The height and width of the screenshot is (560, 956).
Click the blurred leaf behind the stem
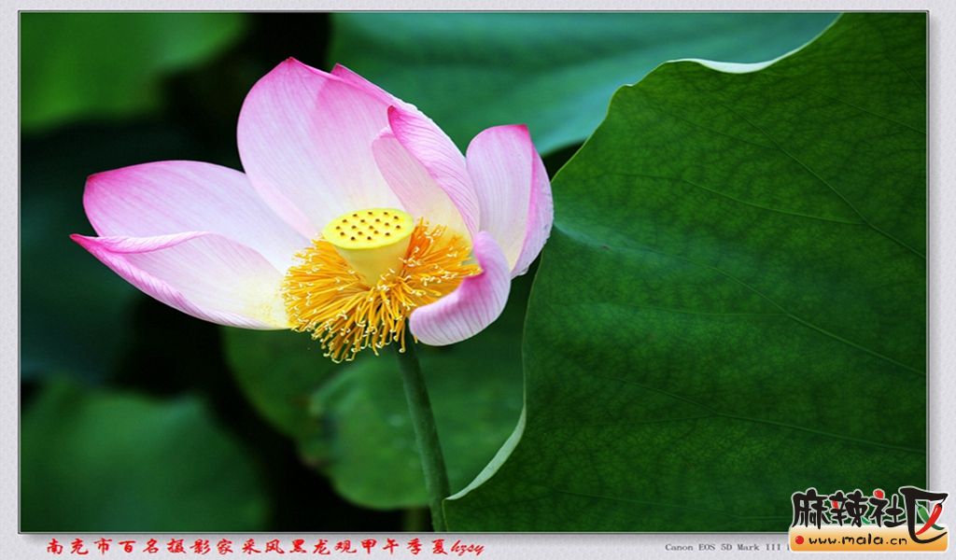coord(373,429)
